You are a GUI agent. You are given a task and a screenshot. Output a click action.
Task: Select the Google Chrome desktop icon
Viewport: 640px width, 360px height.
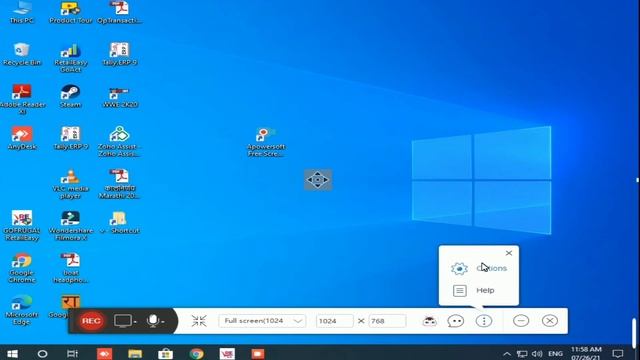point(22,268)
